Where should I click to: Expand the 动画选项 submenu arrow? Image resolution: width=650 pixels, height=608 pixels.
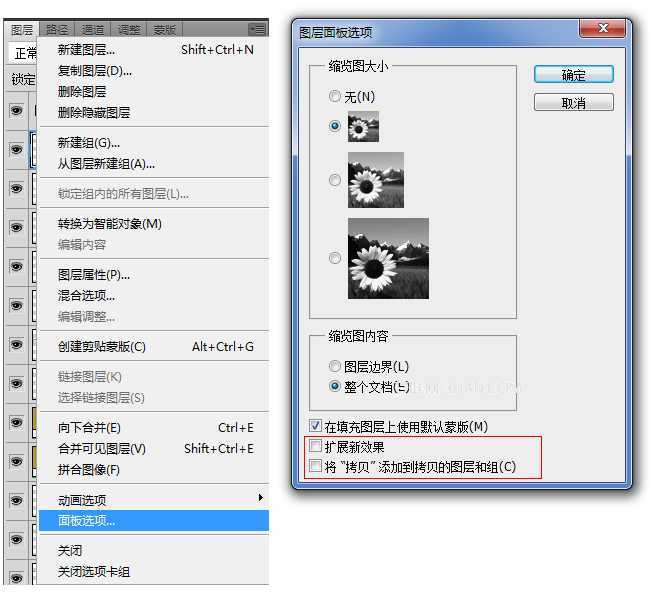[261, 498]
